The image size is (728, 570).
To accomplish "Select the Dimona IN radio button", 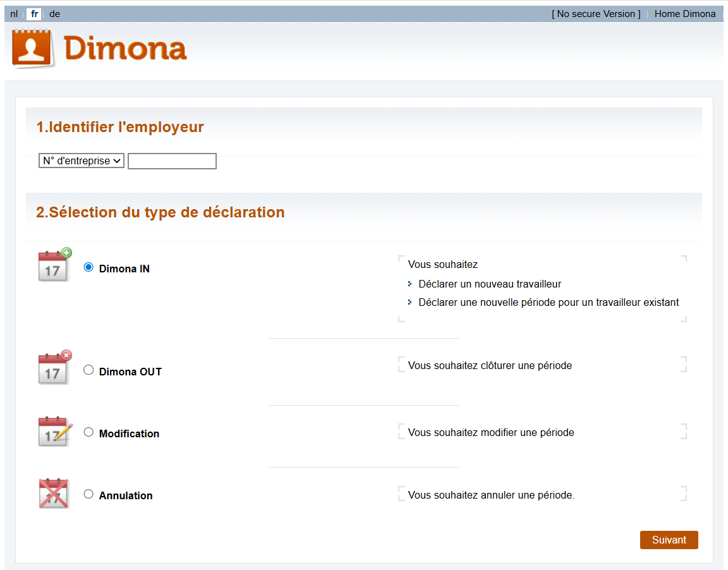I will [x=88, y=267].
